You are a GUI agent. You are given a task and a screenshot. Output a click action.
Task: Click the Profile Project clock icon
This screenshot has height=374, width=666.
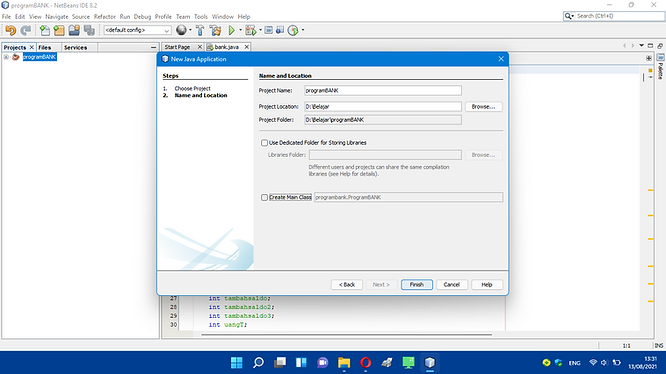coord(293,30)
